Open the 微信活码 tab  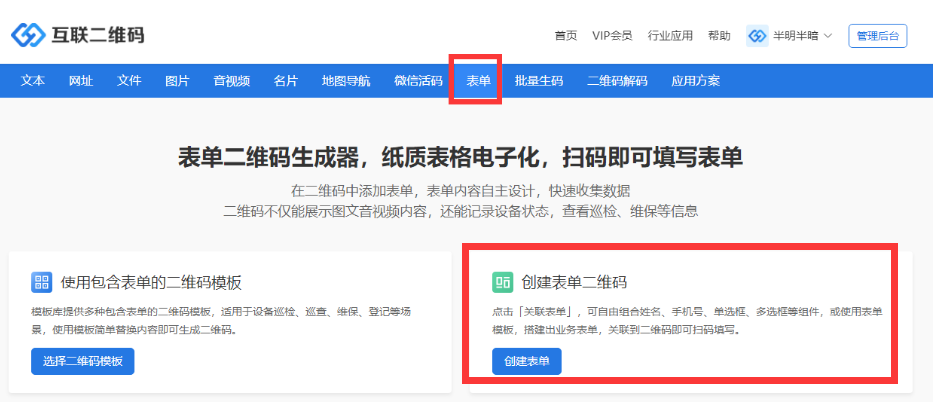[418, 81]
